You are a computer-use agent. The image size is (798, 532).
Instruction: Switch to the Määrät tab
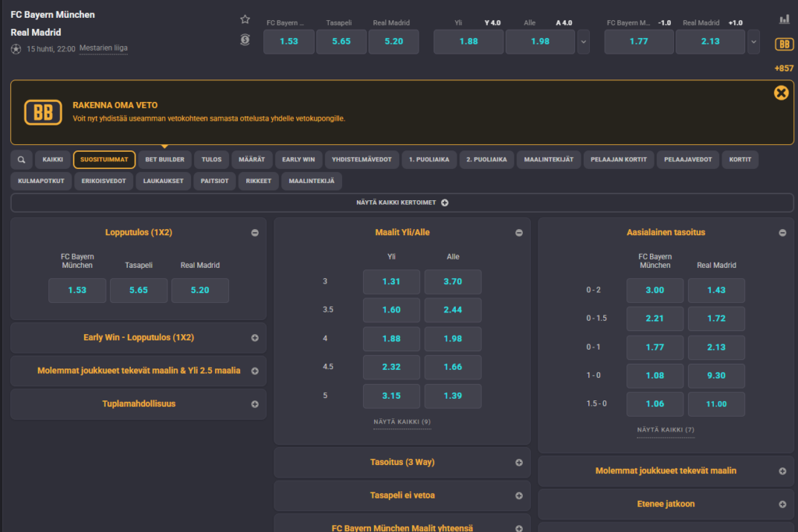click(252, 160)
